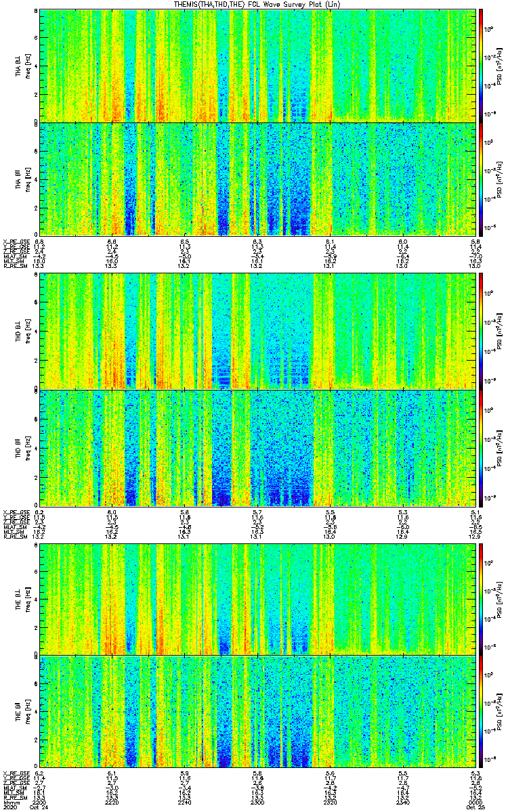This screenshot has height=812, width=508.
Task: Click the THEMIS FGL Wave Survey Plot title
Action: (x=258, y=4)
